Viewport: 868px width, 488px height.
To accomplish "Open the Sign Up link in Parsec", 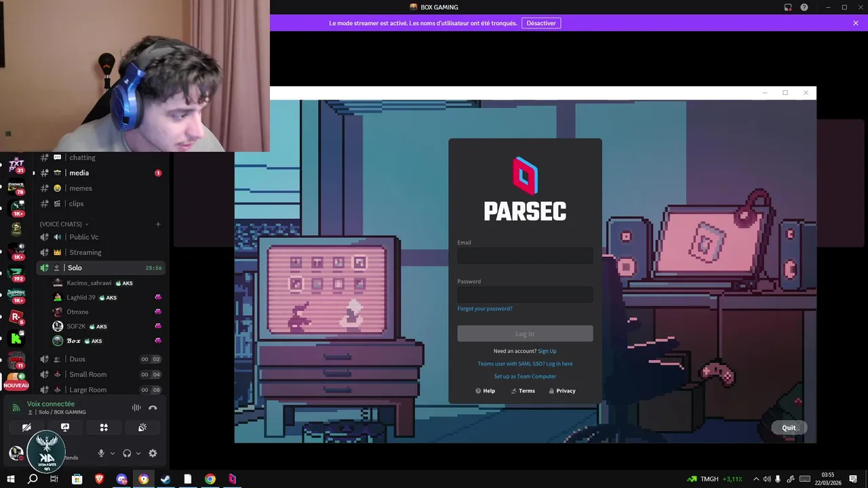I will pos(547,351).
